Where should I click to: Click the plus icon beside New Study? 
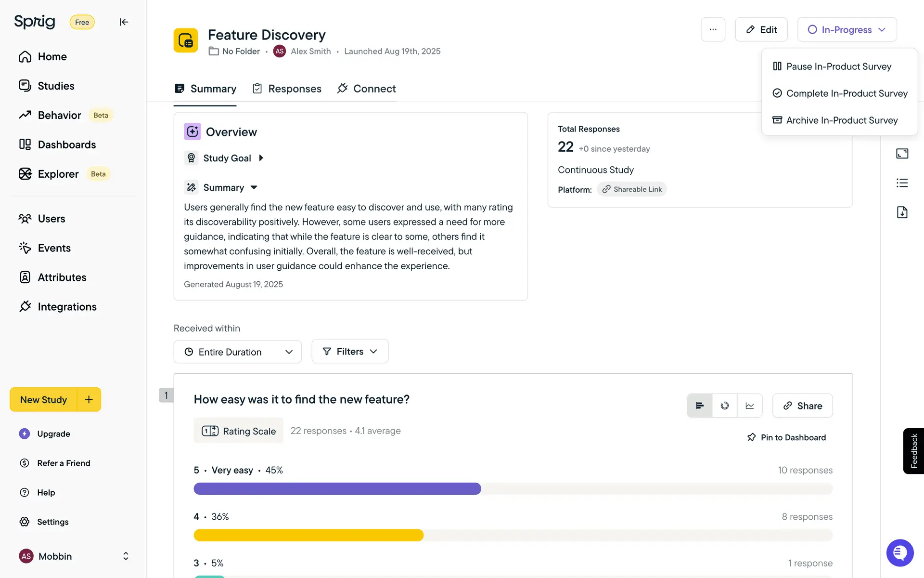[x=89, y=399]
